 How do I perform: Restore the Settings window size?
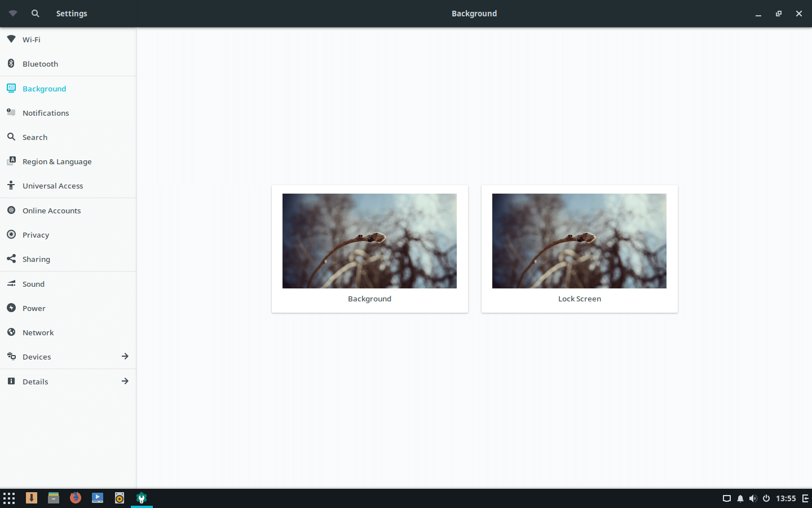point(779,14)
